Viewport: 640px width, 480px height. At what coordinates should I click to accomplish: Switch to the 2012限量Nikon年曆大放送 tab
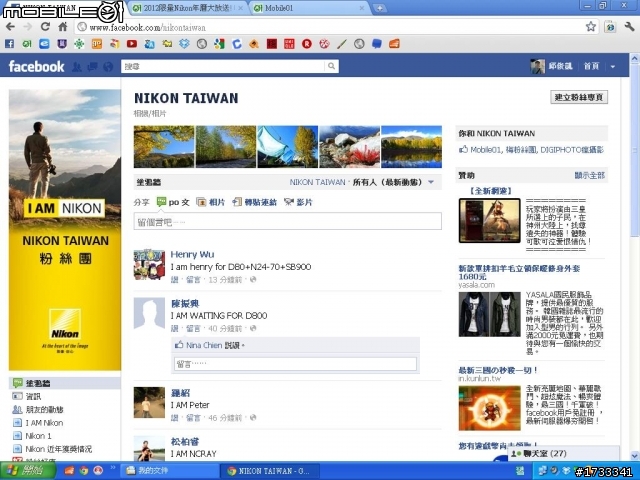(x=187, y=8)
